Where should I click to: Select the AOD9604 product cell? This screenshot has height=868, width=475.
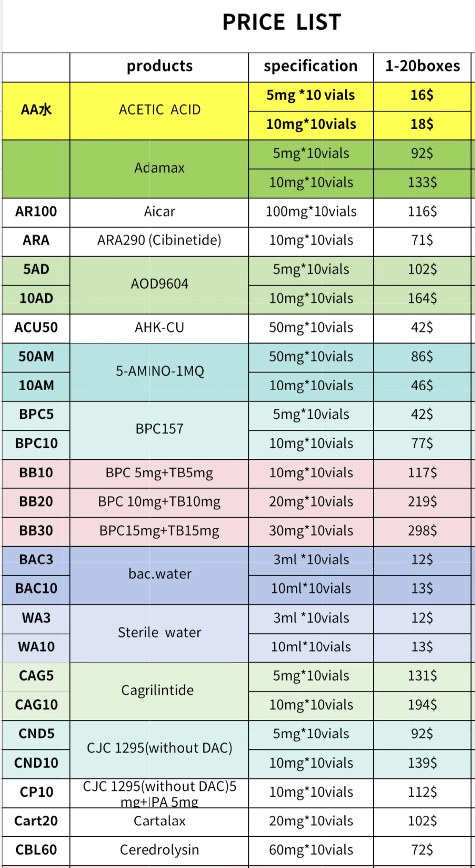[x=159, y=284]
